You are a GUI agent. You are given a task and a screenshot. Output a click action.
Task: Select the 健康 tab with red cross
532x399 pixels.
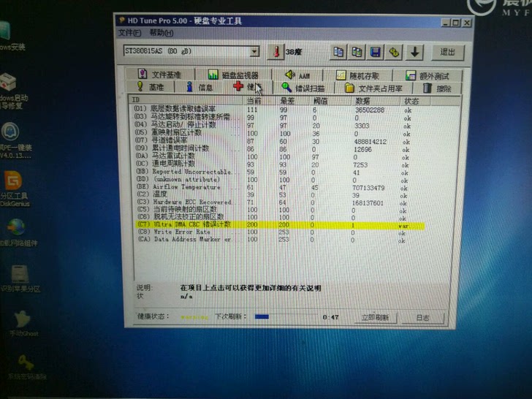click(x=248, y=87)
